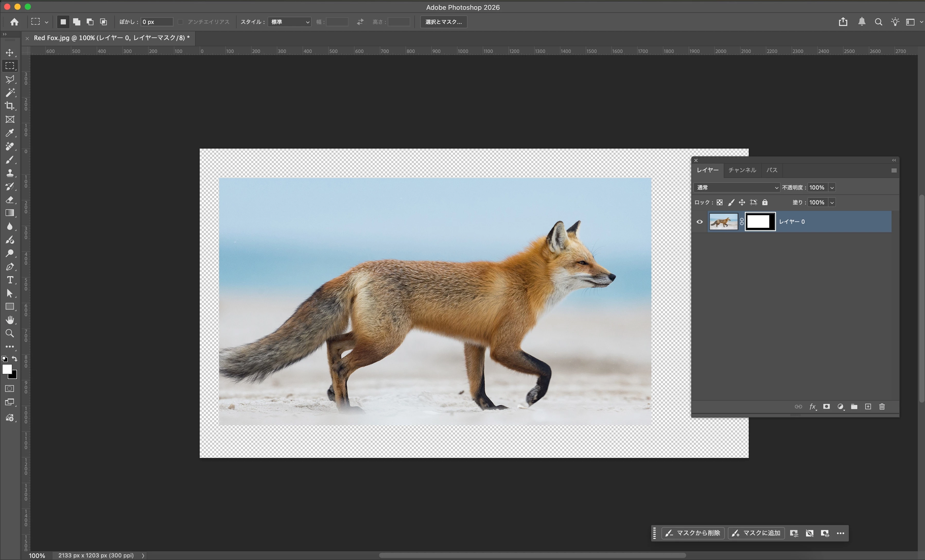
Task: Toggle lock transparent pixels icon
Action: (719, 203)
